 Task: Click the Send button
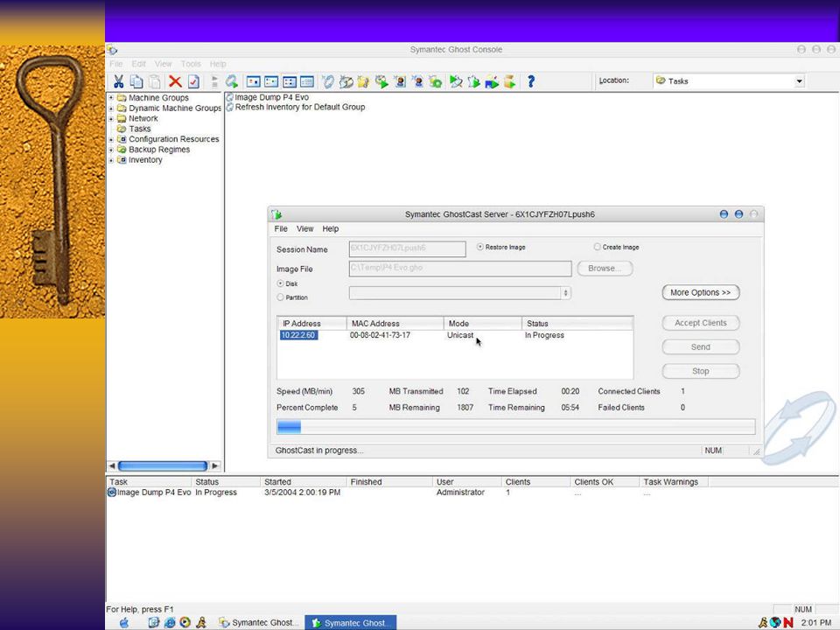[x=701, y=347]
